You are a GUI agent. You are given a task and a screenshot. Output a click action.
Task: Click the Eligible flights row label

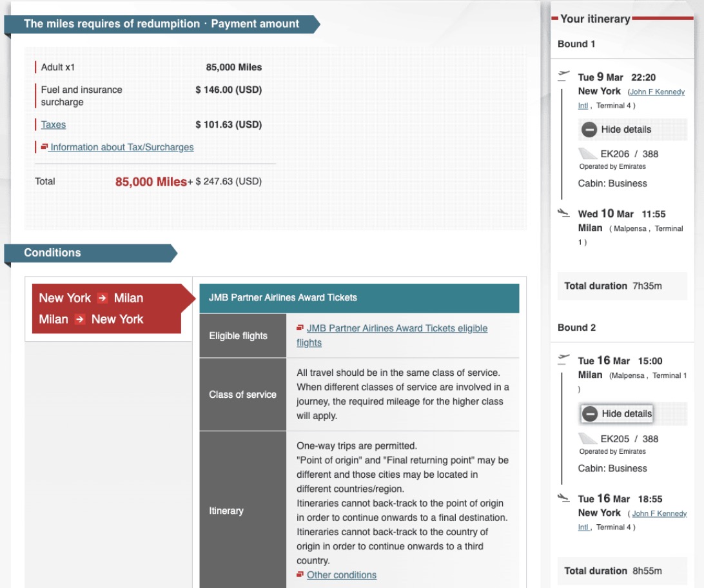pyautogui.click(x=243, y=336)
